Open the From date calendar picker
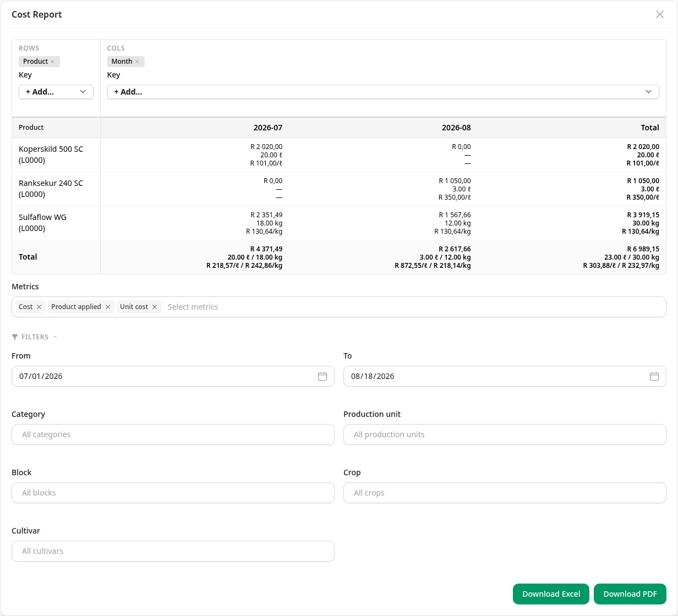The height and width of the screenshot is (616, 678). 322,376
